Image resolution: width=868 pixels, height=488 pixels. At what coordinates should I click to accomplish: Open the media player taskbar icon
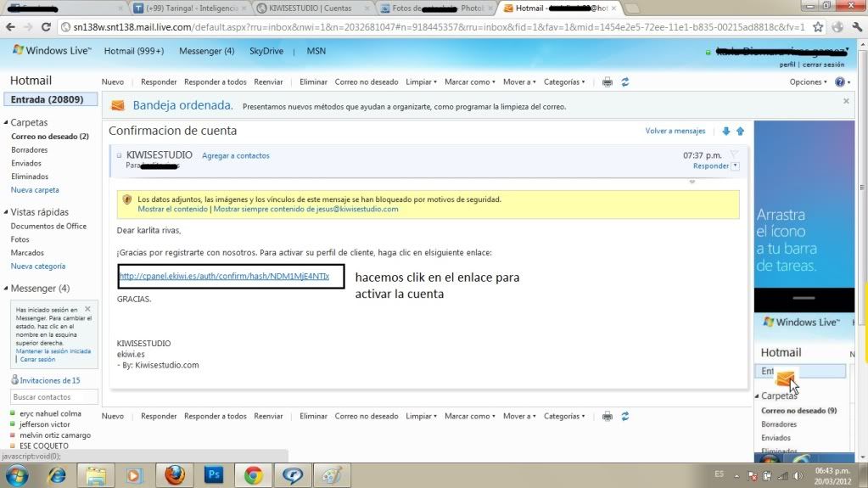tap(135, 476)
